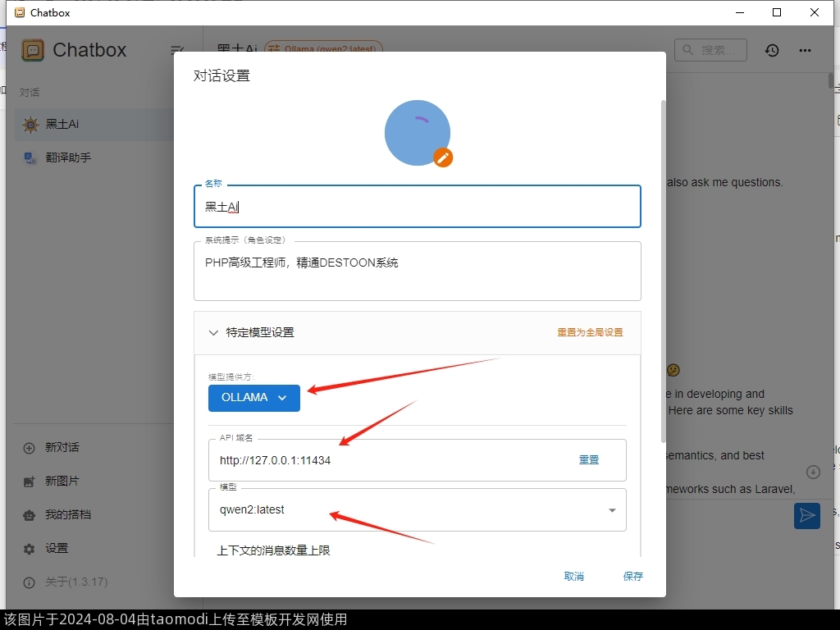Click the orange pencil edit avatar icon
Screen dimensions: 840x630
pyautogui.click(x=443, y=157)
